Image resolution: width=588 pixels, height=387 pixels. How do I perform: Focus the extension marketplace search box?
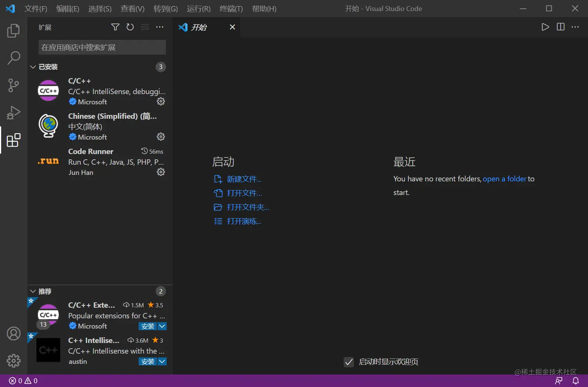coord(102,47)
